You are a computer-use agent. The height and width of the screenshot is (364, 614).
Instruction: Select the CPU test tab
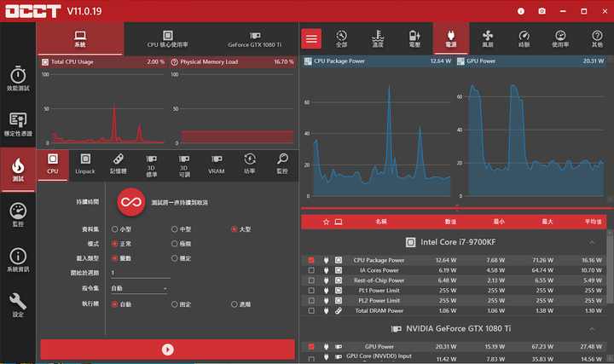tap(53, 165)
